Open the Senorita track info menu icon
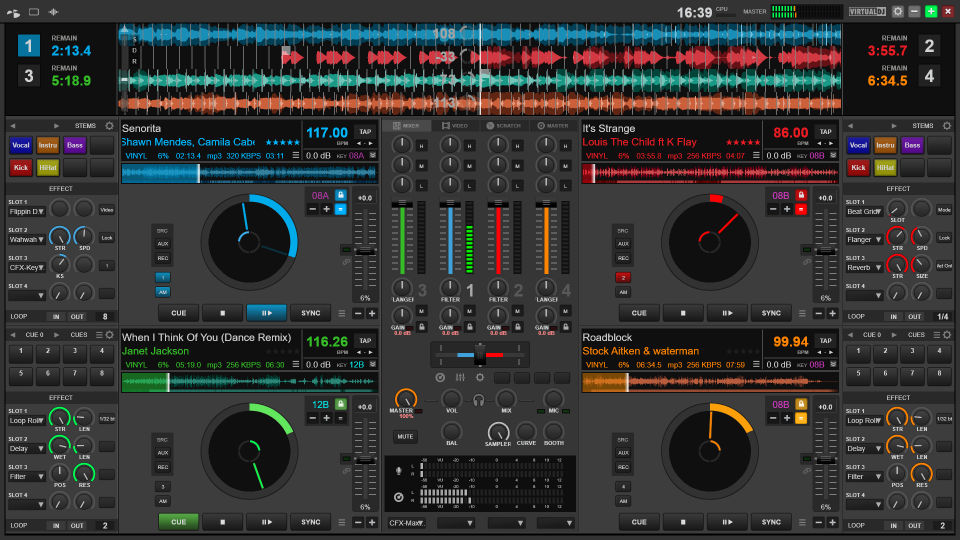This screenshot has height=540, width=960. click(296, 156)
